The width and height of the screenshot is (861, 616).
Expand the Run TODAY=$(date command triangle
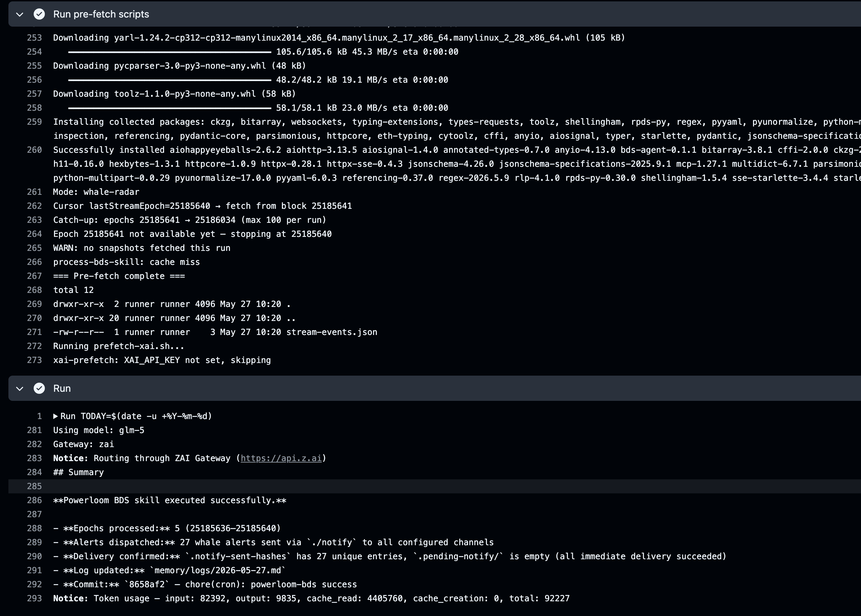[x=55, y=416]
